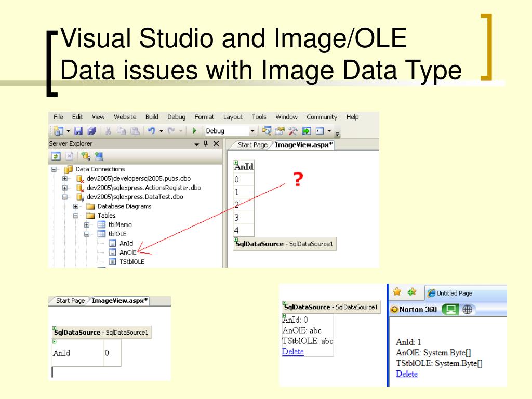Click the Connect to Server icon
532x399 pixels.
(x=99, y=156)
